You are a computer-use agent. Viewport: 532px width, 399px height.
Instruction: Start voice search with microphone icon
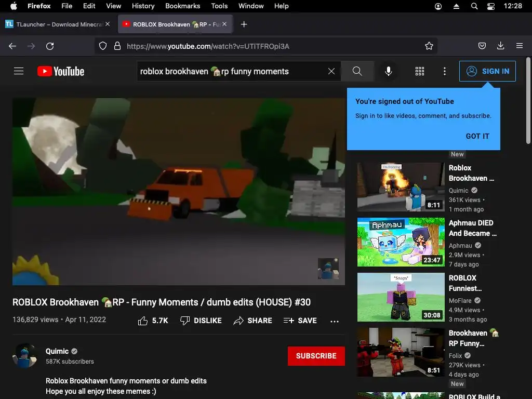(x=389, y=71)
